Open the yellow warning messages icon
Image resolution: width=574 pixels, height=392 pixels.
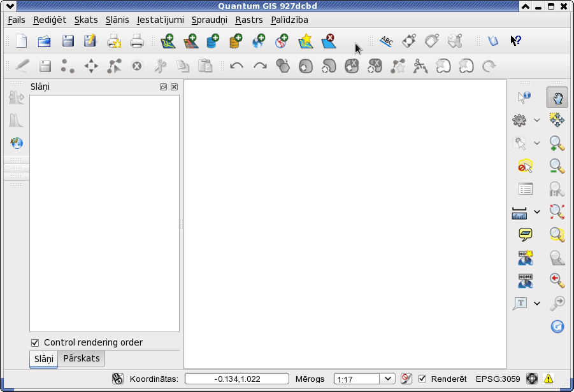point(549,379)
